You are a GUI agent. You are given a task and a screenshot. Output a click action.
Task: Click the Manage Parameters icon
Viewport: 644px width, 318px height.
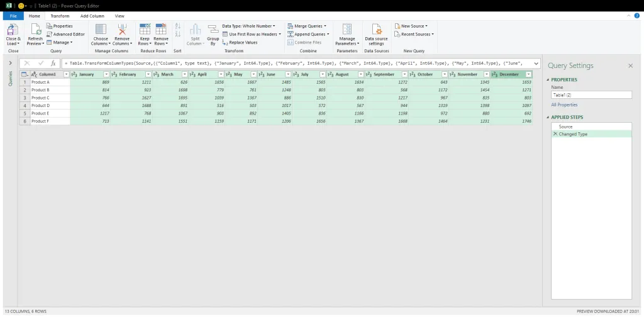(x=347, y=29)
